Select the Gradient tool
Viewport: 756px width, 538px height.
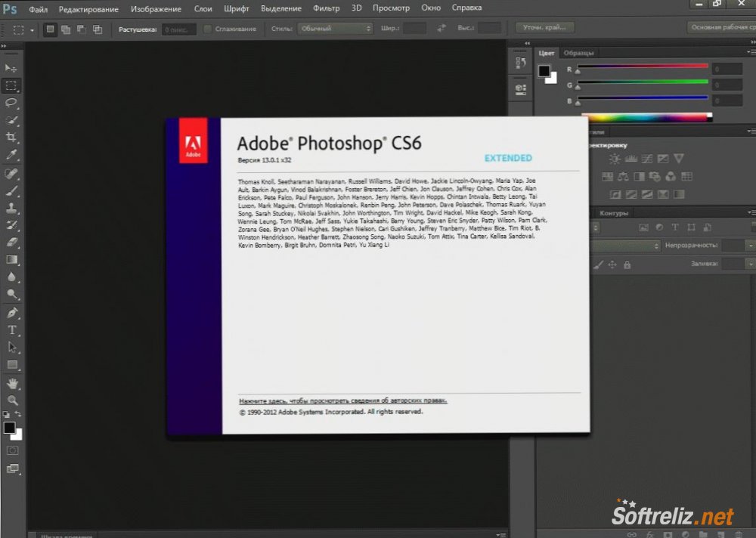pos(11,260)
